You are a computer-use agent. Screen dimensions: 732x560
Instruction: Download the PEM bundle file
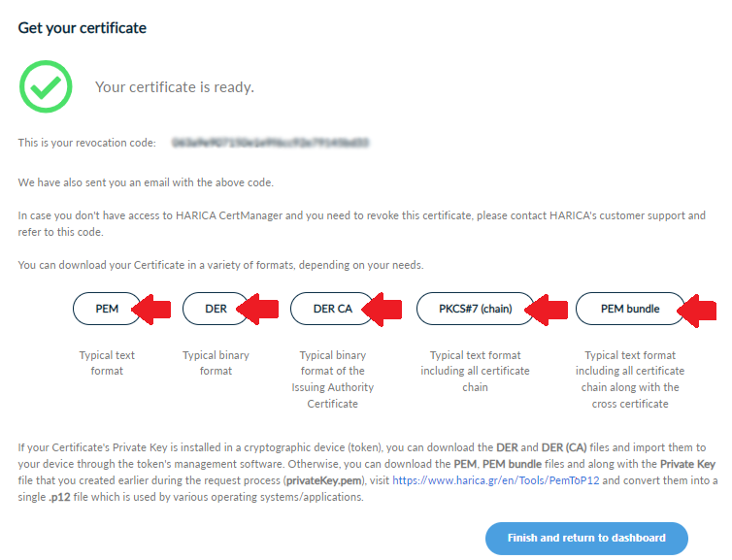630,309
